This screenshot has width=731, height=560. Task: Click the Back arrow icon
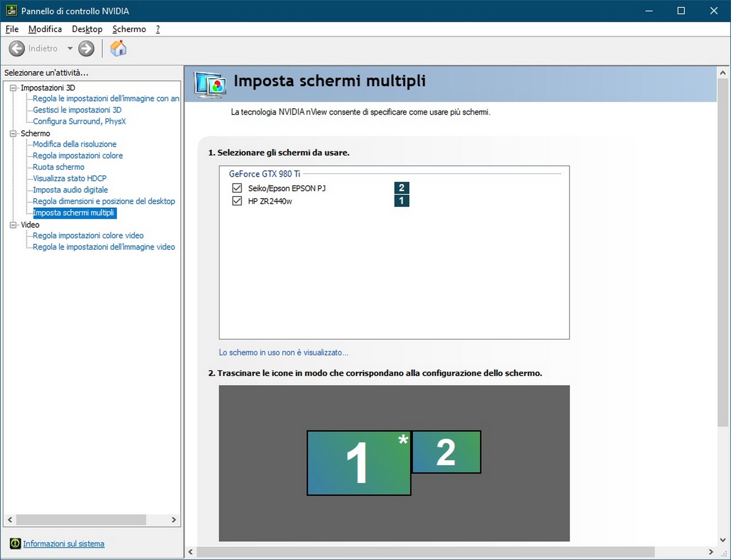[17, 48]
